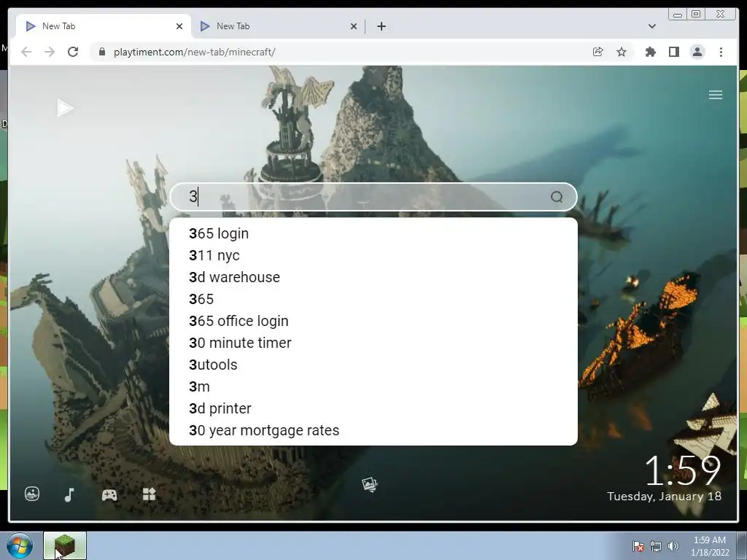Open the widgets apps icon
The height and width of the screenshot is (560, 747).
click(x=149, y=494)
